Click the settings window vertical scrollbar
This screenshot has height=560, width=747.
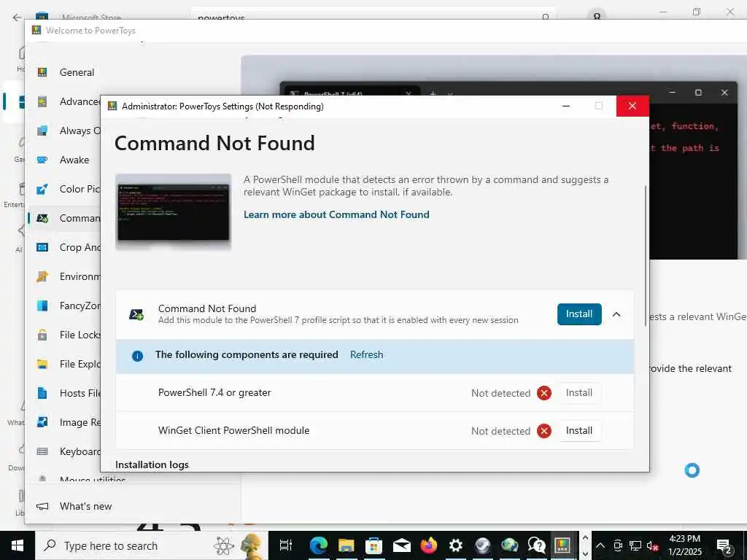coord(646,256)
